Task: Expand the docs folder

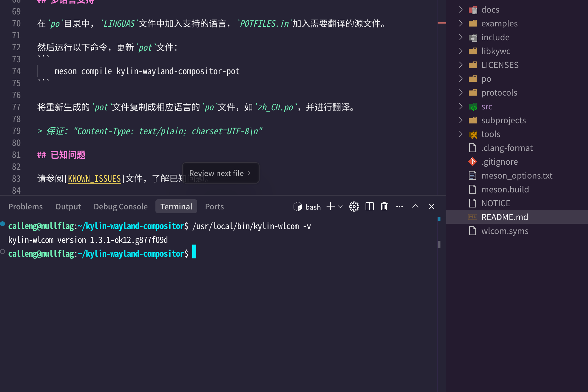Action: (461, 9)
